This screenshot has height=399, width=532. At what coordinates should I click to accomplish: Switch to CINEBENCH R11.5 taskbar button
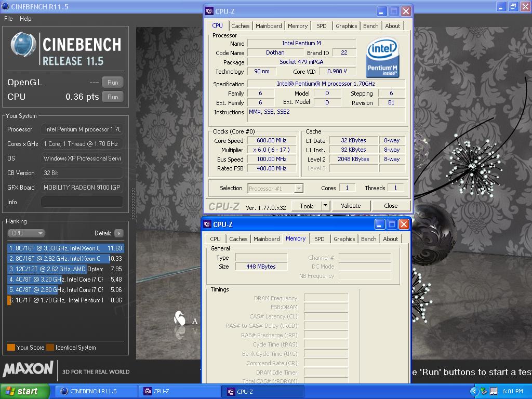pyautogui.click(x=97, y=391)
